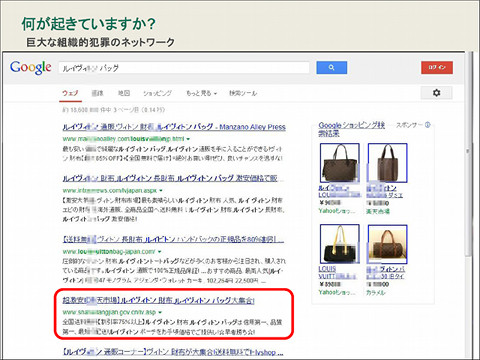Screen dimensions: 480x360
Task: Click the green www.louisvuittonbag-japan.com URL text
Action: [109, 251]
